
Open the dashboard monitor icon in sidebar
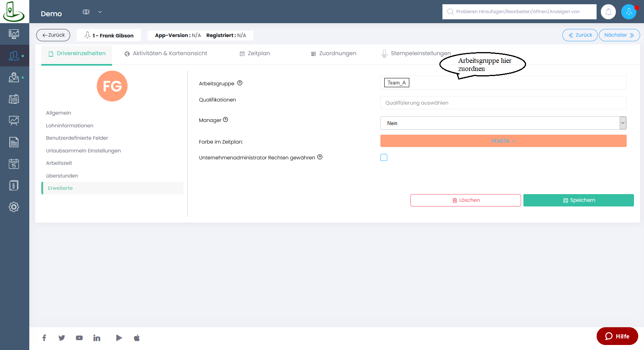pyautogui.click(x=14, y=34)
